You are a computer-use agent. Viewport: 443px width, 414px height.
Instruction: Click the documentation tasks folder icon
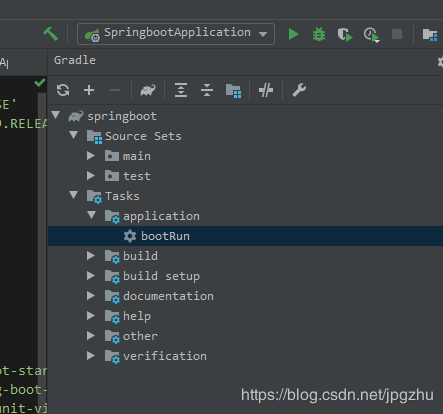click(112, 297)
